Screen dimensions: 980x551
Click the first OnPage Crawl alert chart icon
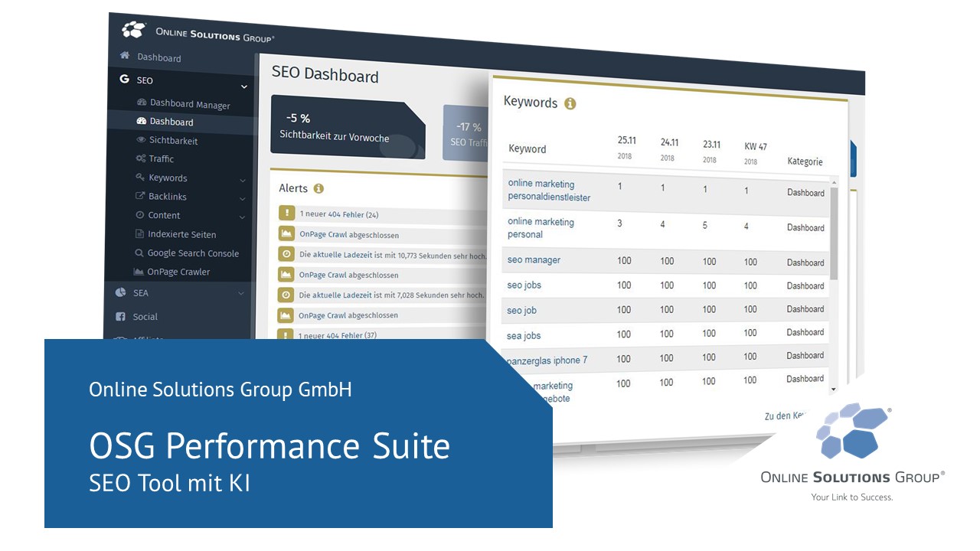[286, 234]
